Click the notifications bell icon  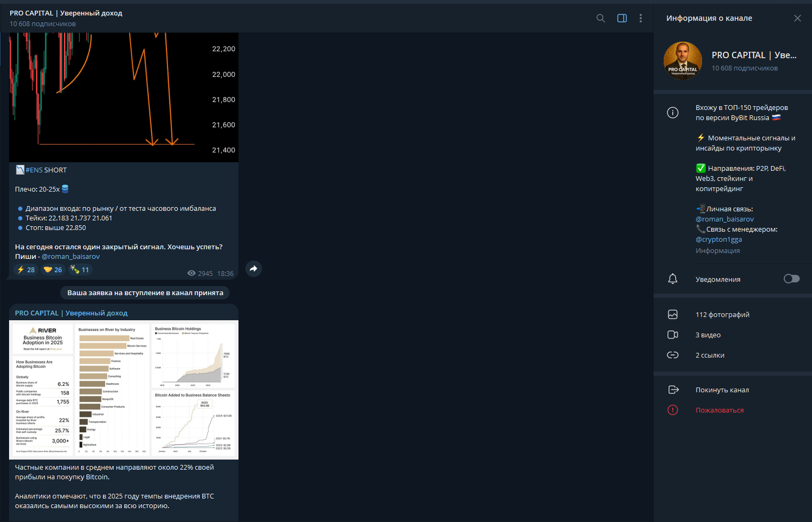673,279
